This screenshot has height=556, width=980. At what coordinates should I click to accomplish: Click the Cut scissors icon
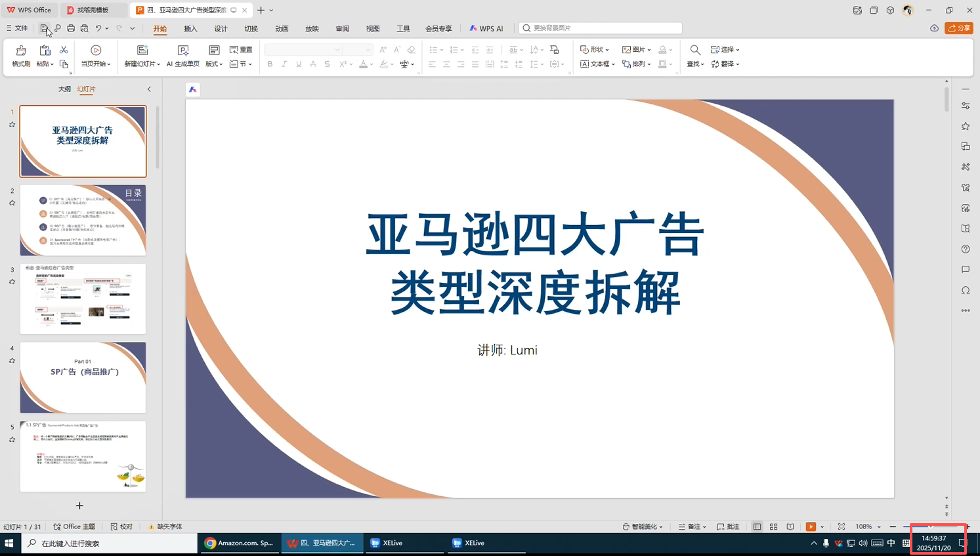coord(64,50)
